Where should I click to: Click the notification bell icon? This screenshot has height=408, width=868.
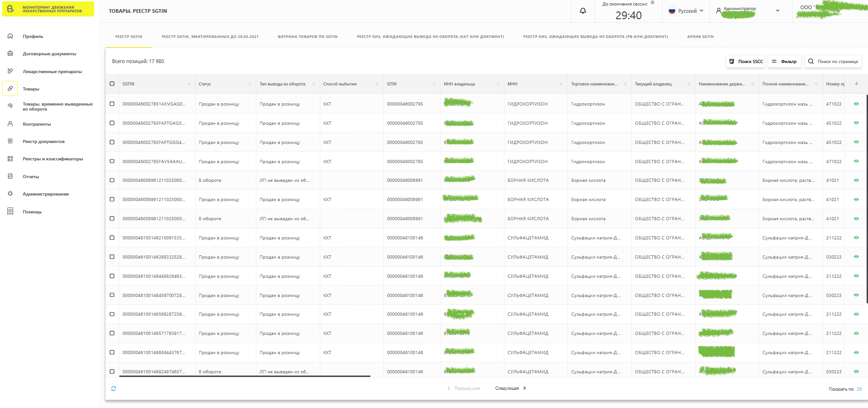583,11
